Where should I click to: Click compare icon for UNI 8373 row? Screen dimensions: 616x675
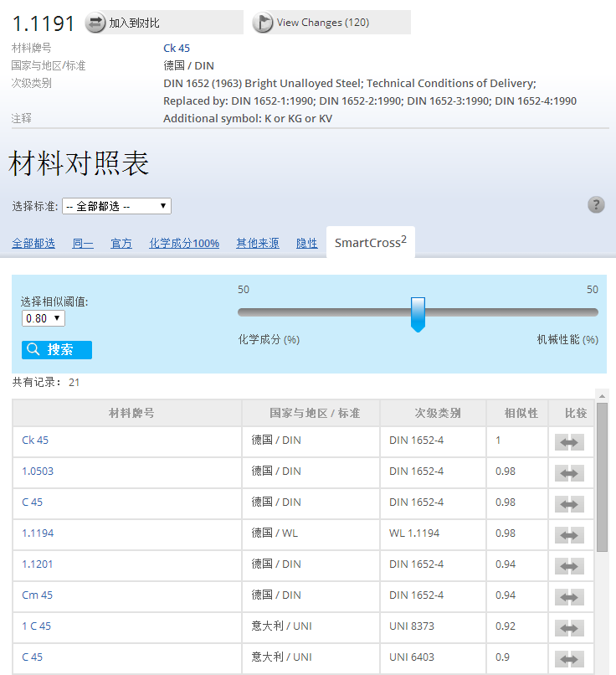(569, 629)
